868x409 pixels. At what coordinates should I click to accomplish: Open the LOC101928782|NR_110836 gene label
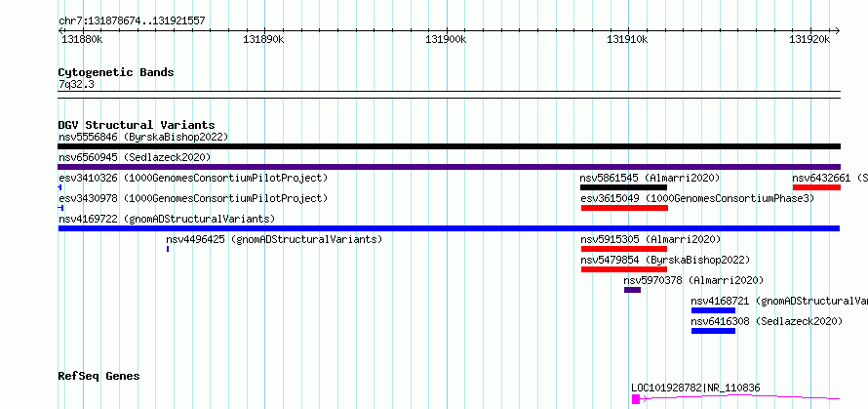tap(695, 388)
